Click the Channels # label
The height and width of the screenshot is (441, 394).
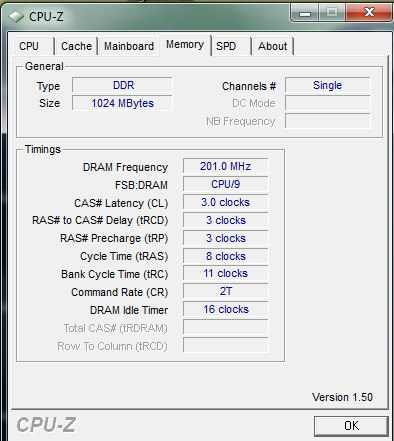pyautogui.click(x=249, y=86)
